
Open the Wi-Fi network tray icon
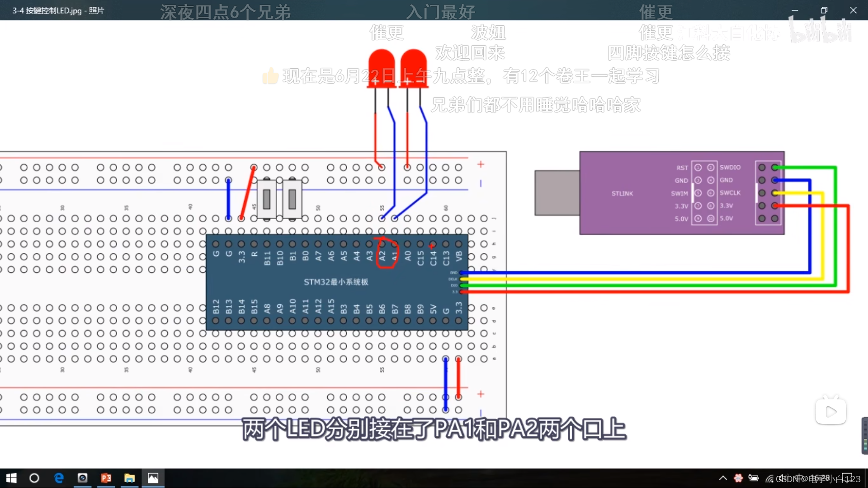(x=769, y=479)
